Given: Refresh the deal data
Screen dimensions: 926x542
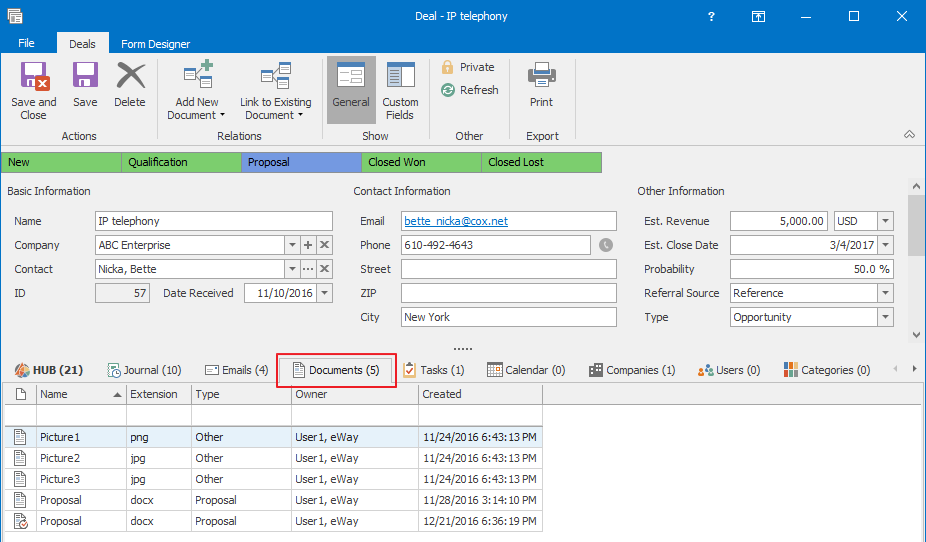Looking at the screenshot, I should (x=470, y=90).
